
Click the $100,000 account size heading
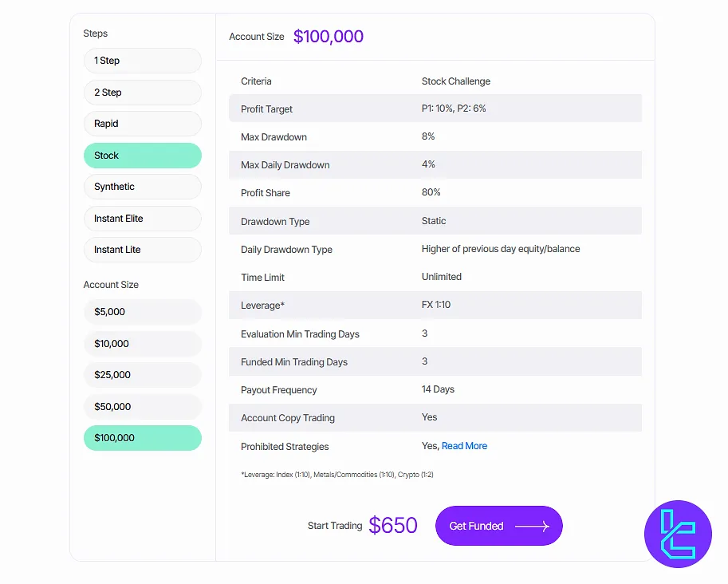point(329,37)
